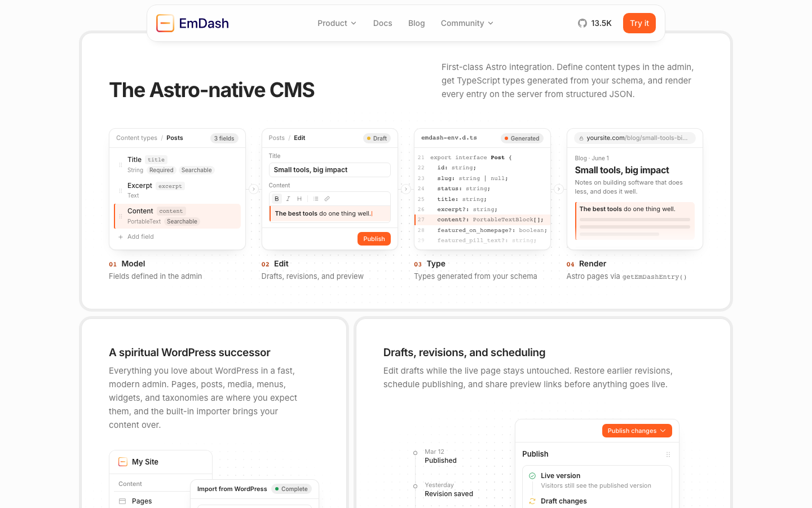This screenshot has height=508, width=812.
Task: Click the code line export interface Post
Action: (x=471, y=157)
